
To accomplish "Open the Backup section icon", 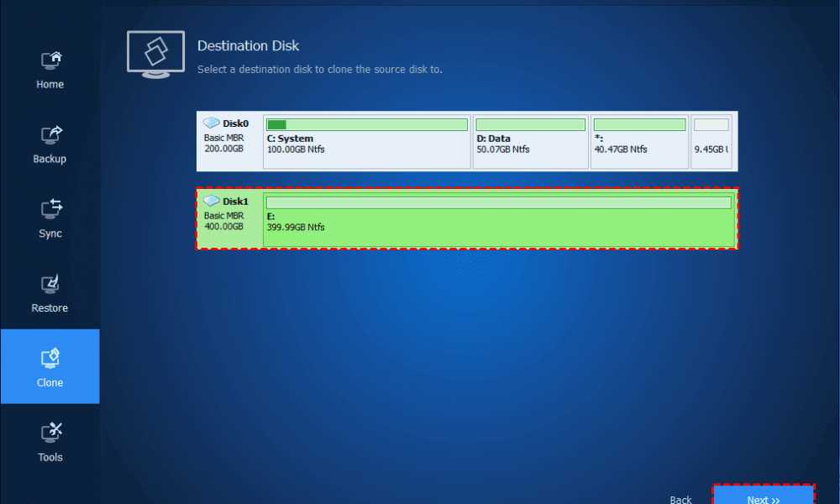I will (51, 135).
